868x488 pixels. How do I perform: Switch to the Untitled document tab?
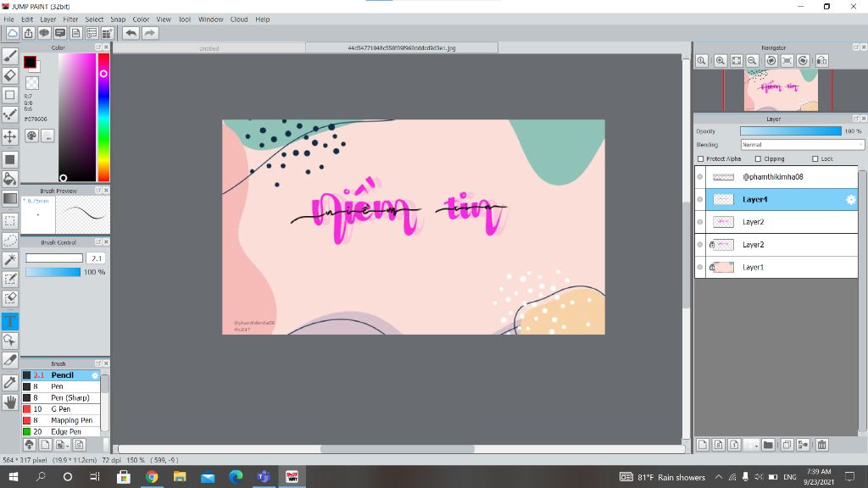pyautogui.click(x=209, y=48)
